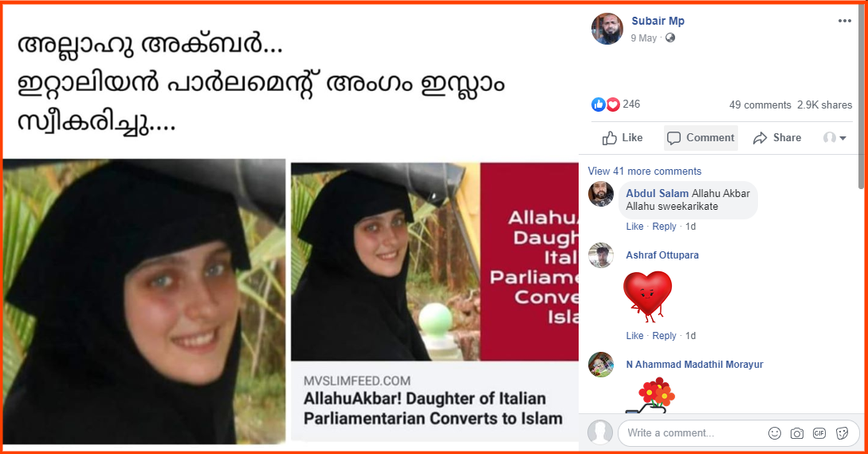
Task: Open the 49 comments link
Action: point(760,105)
